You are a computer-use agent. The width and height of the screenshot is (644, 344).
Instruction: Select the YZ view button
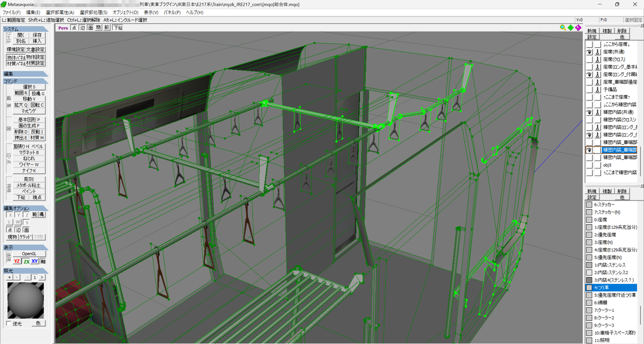tap(17, 261)
